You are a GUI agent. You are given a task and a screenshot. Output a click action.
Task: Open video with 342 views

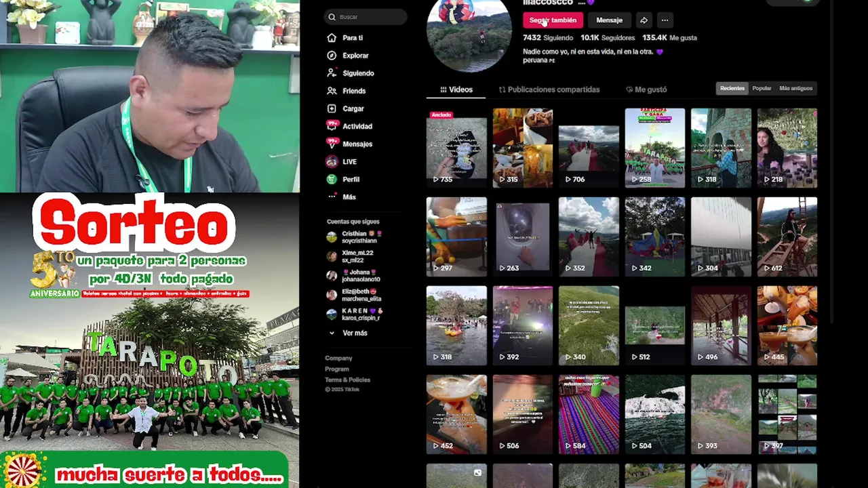(654, 237)
